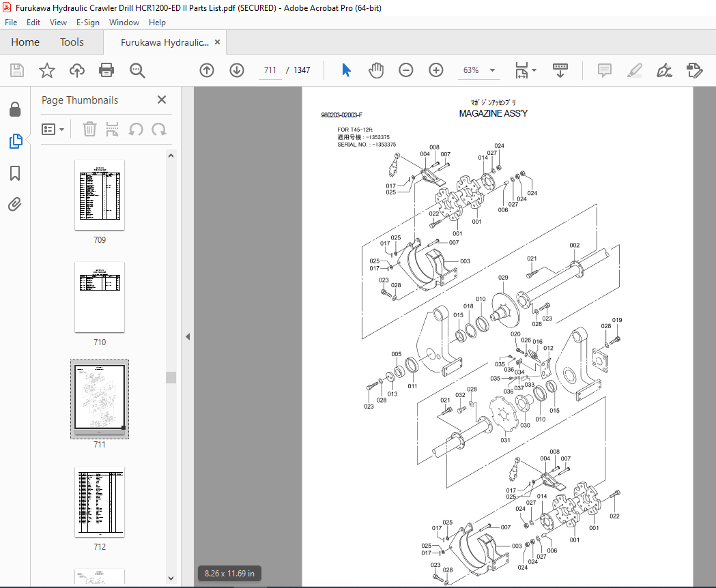Image resolution: width=716 pixels, height=588 pixels.
Task: Close the Page Thumbnails panel
Action: [162, 100]
